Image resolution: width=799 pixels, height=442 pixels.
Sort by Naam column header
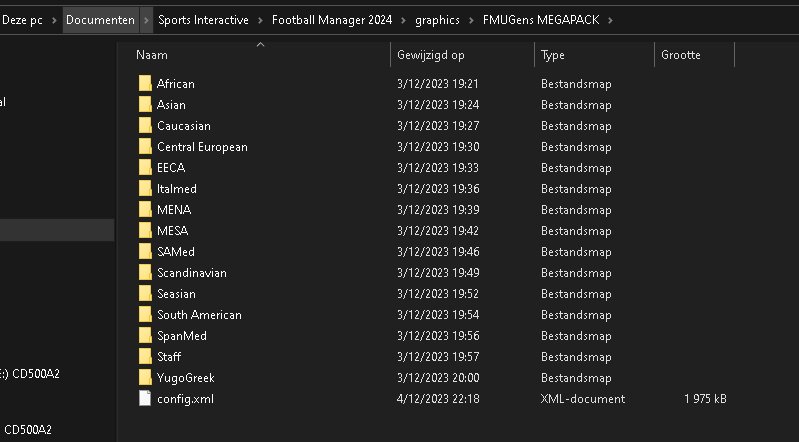(152, 55)
